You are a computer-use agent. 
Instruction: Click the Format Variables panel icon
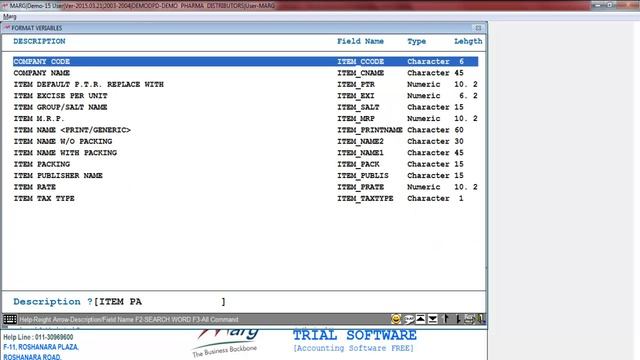click(7, 28)
